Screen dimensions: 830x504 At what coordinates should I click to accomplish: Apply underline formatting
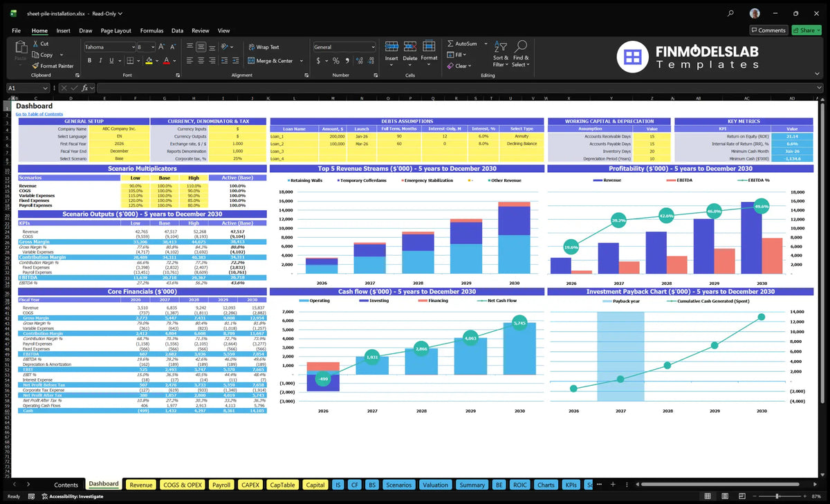pos(113,61)
